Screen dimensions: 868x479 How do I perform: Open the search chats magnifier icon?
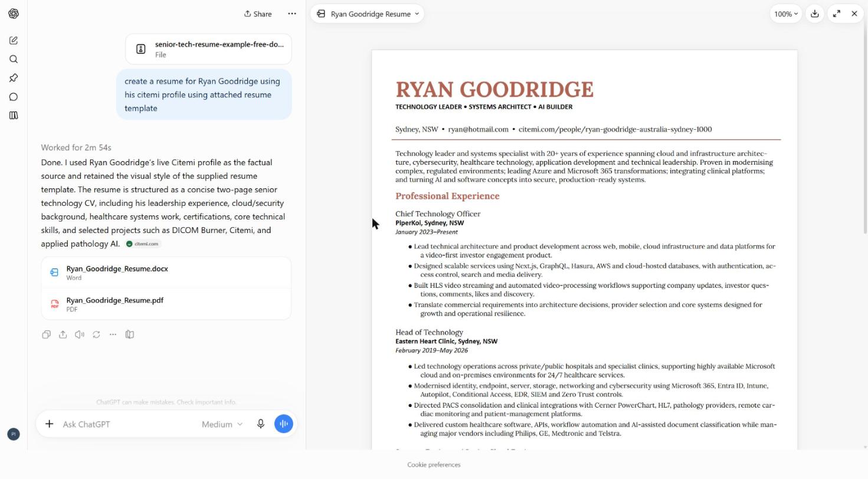pos(14,59)
